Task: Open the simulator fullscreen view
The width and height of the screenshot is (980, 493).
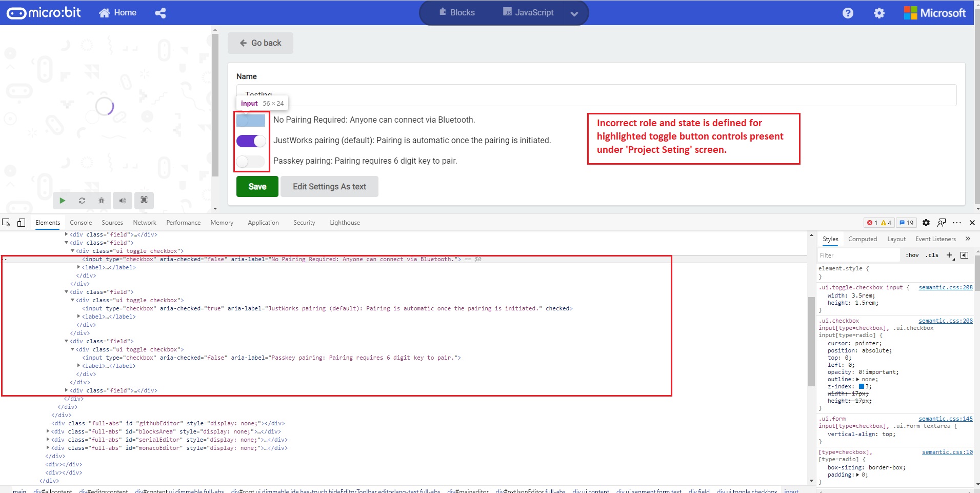Action: (144, 200)
